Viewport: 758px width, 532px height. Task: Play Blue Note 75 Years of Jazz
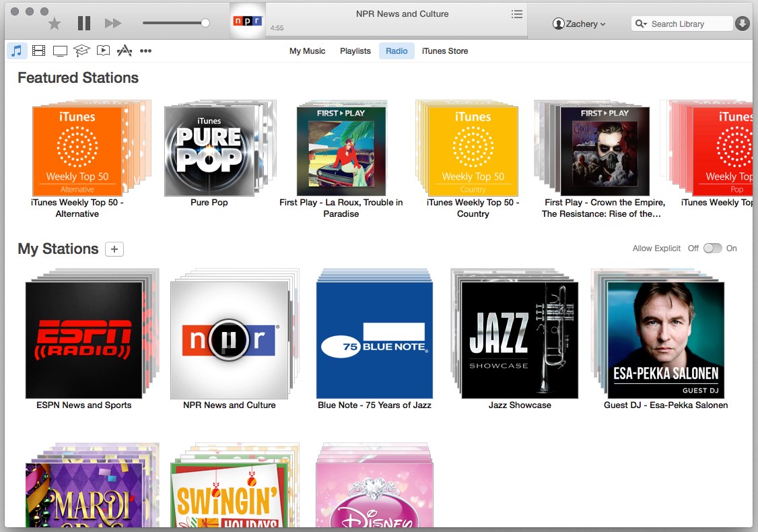click(375, 340)
